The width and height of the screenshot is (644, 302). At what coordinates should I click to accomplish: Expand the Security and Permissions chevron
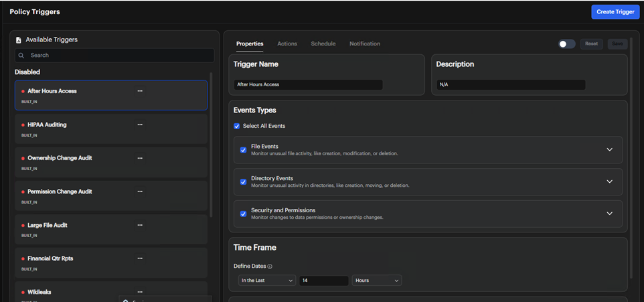tap(609, 213)
